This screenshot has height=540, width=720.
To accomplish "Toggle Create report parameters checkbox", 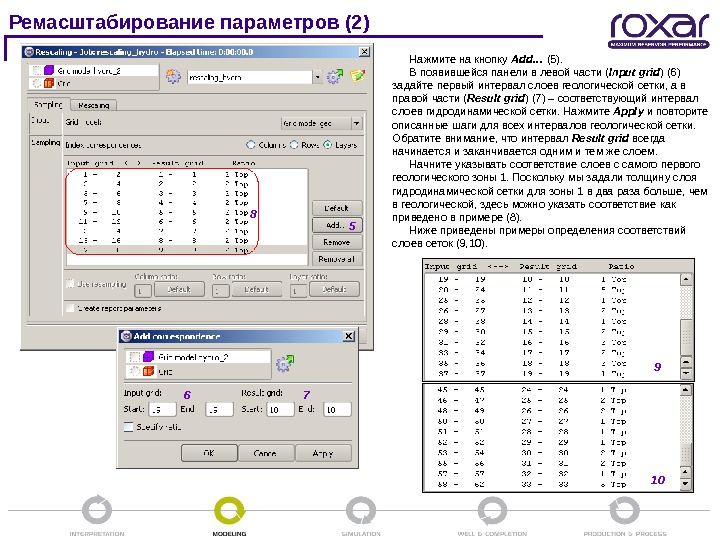I will [x=70, y=308].
